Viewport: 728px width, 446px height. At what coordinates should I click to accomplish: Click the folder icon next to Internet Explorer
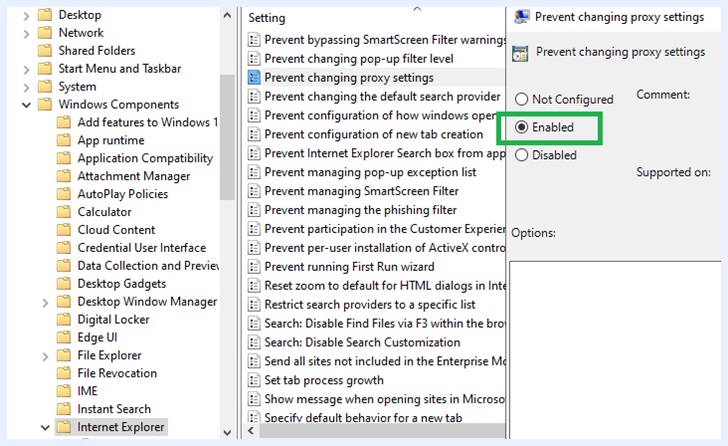coord(65,427)
